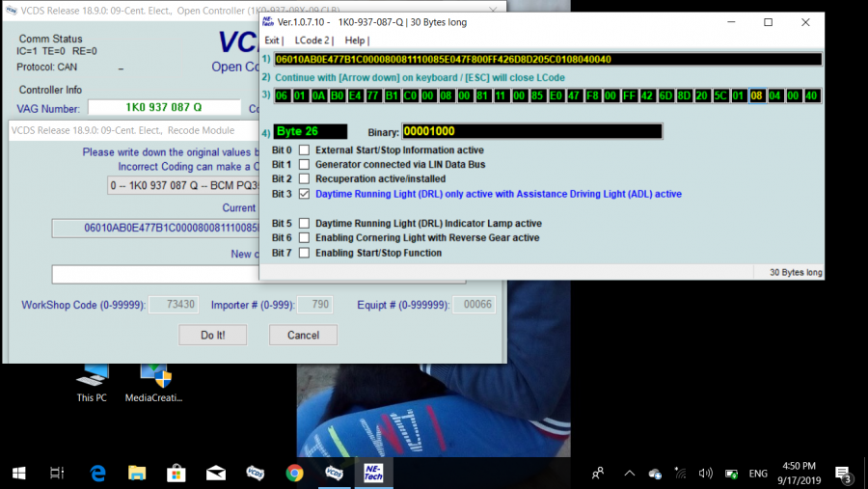Uncheck Bit 3 DRL only with ADL
Viewport: 868px width, 489px height.
(x=304, y=194)
